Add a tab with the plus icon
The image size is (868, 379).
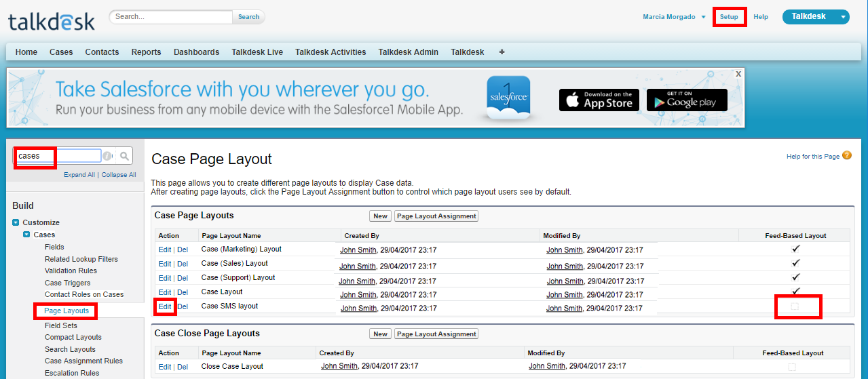[x=502, y=52]
